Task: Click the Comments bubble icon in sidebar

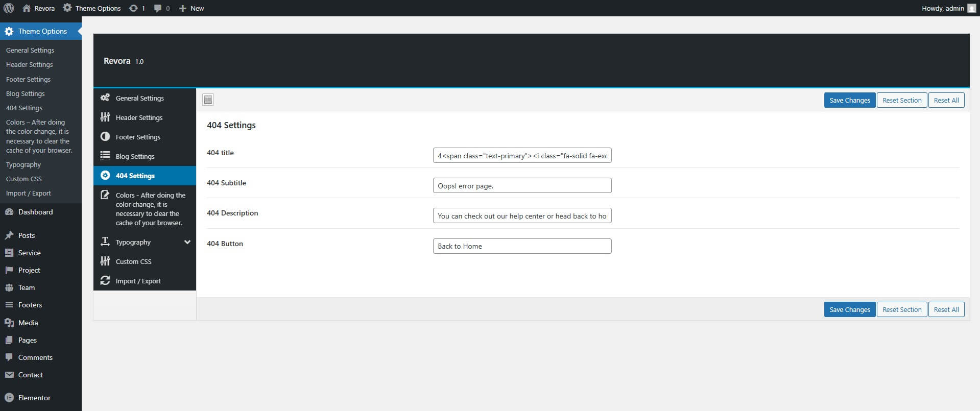Action: coord(9,357)
